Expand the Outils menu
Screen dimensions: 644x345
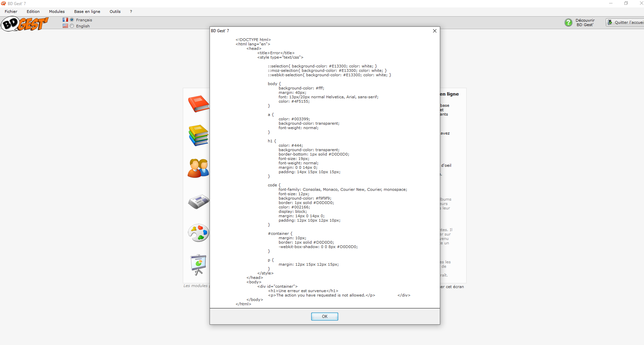[x=115, y=12]
